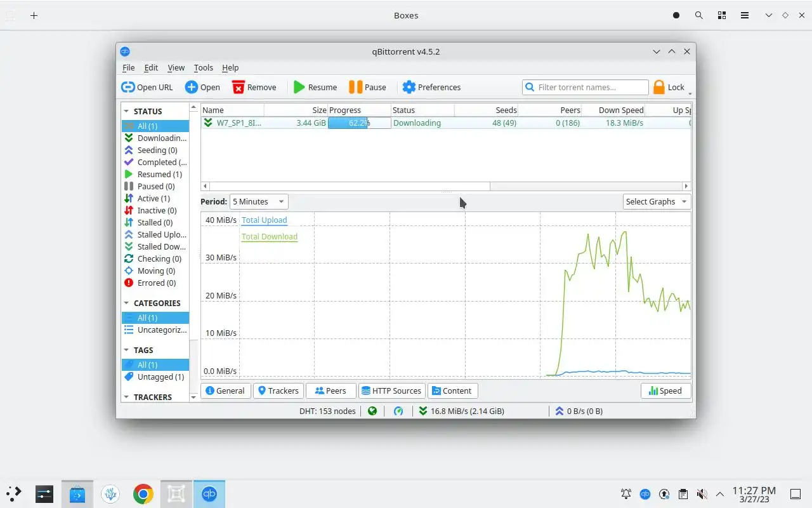Select the Inactive (0) status filter
812x508 pixels.
155,210
